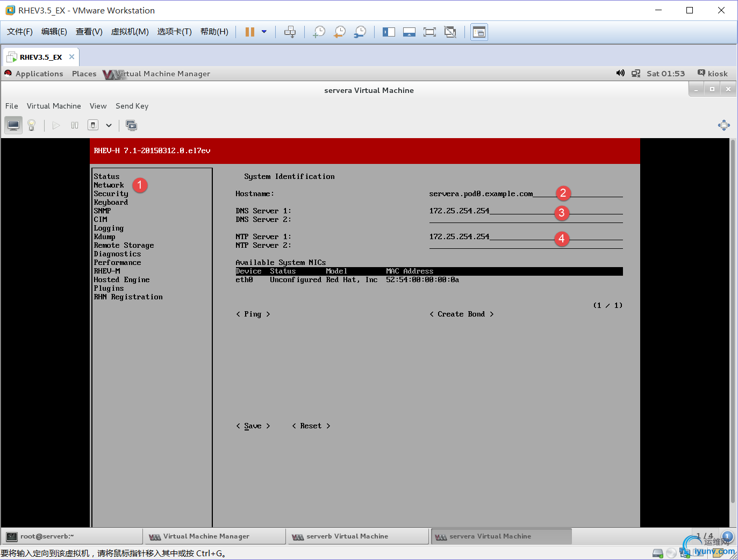Open the GNOME Places menu

coord(84,74)
